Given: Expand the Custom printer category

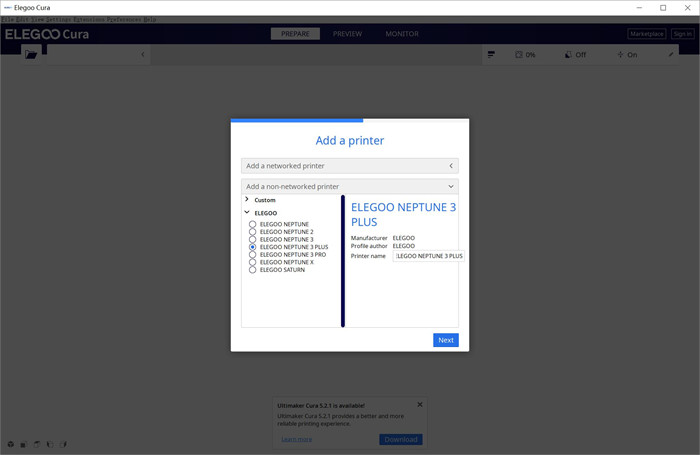Looking at the screenshot, I should (246, 199).
